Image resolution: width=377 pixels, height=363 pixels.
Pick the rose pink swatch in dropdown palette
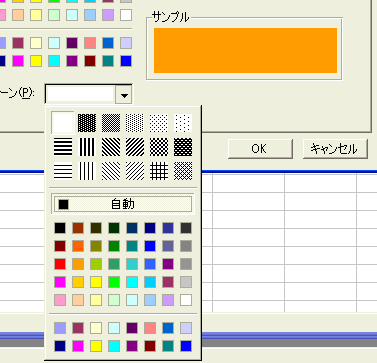click(x=60, y=300)
